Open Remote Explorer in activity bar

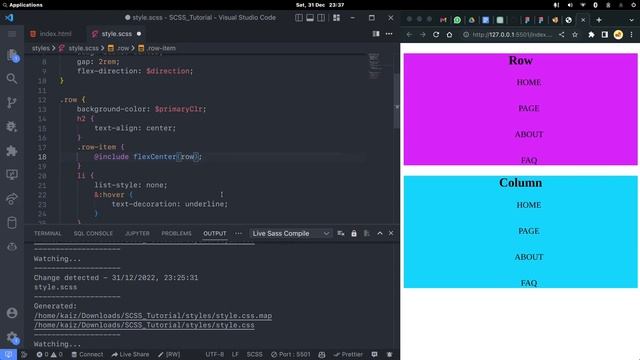pos(12,175)
